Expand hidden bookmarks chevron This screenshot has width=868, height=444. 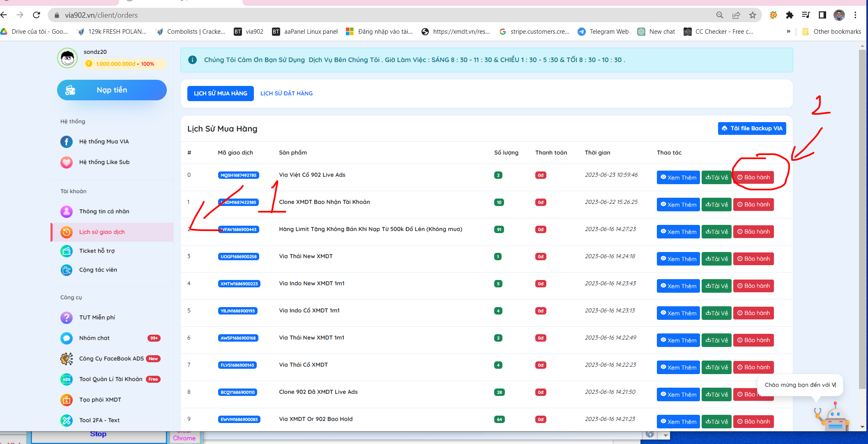pyautogui.click(x=788, y=32)
